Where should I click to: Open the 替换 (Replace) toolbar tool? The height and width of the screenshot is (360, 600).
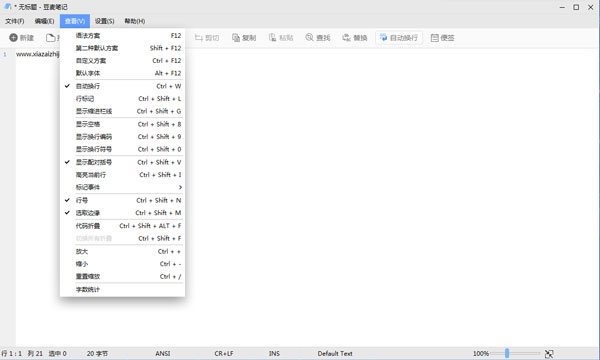[x=347, y=37]
